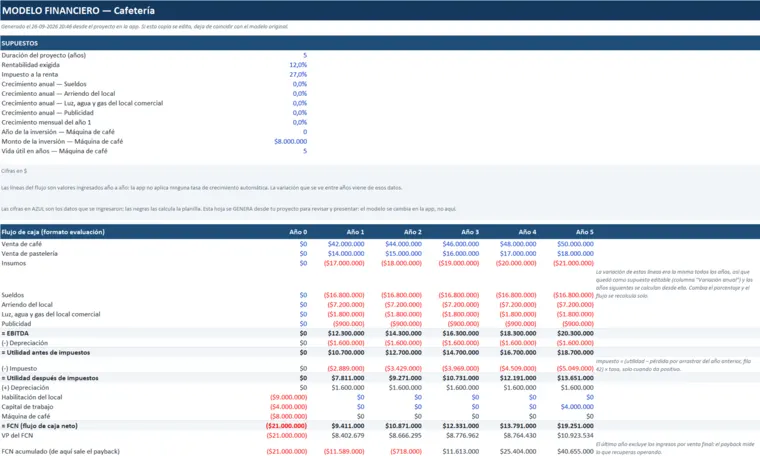Click the "Venta de pastelería" row label
Screen dimensions: 760x456
pos(30,253)
